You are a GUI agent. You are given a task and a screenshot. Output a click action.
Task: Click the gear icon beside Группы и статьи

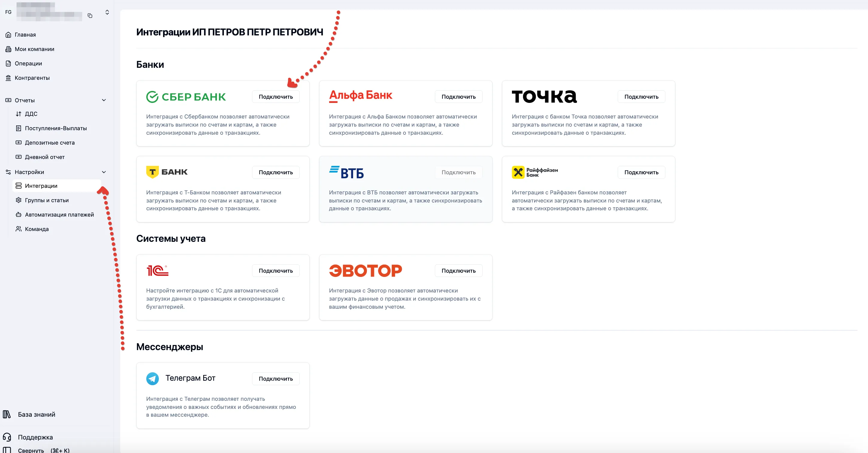[19, 200]
